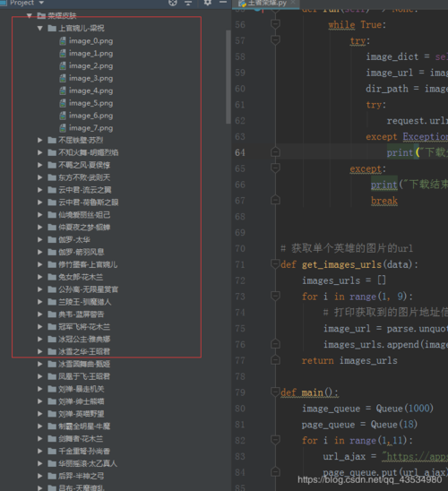The height and width of the screenshot is (491, 448).
Task: Click the 修竹墨客-上官婉儿 folder icon
Action: (52, 264)
